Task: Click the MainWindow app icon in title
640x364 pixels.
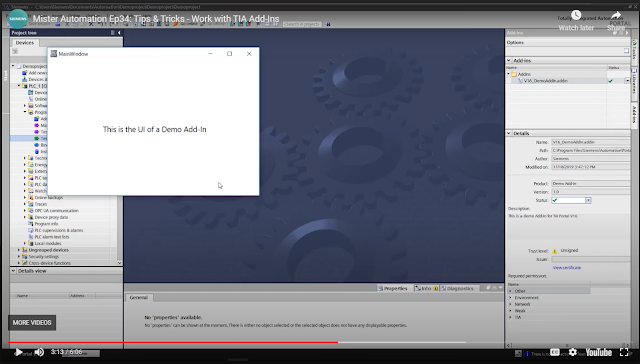Action: point(53,53)
